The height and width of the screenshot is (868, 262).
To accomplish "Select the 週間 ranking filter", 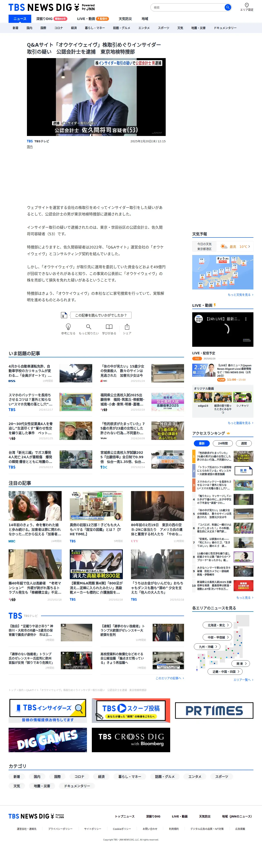I will pyautogui.click(x=244, y=443).
